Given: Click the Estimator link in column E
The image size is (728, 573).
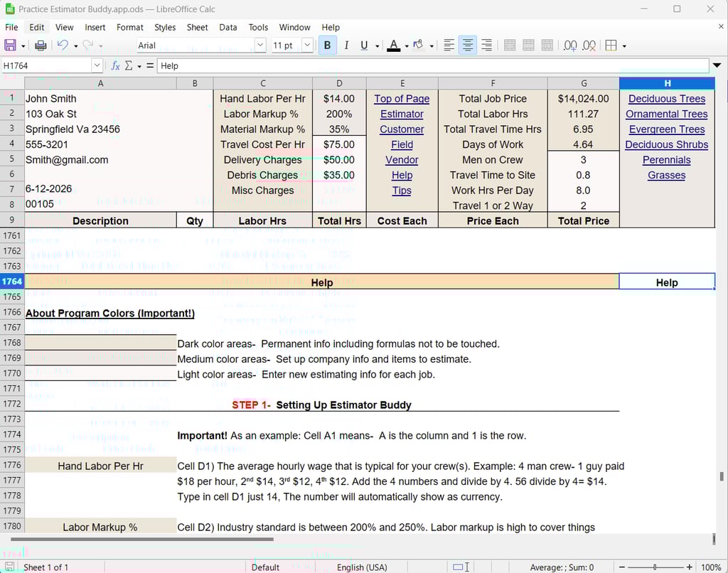Looking at the screenshot, I should tap(402, 114).
